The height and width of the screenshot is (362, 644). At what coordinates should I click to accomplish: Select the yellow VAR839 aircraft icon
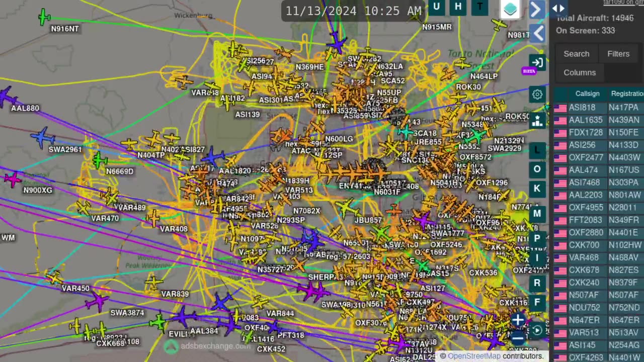(x=154, y=283)
